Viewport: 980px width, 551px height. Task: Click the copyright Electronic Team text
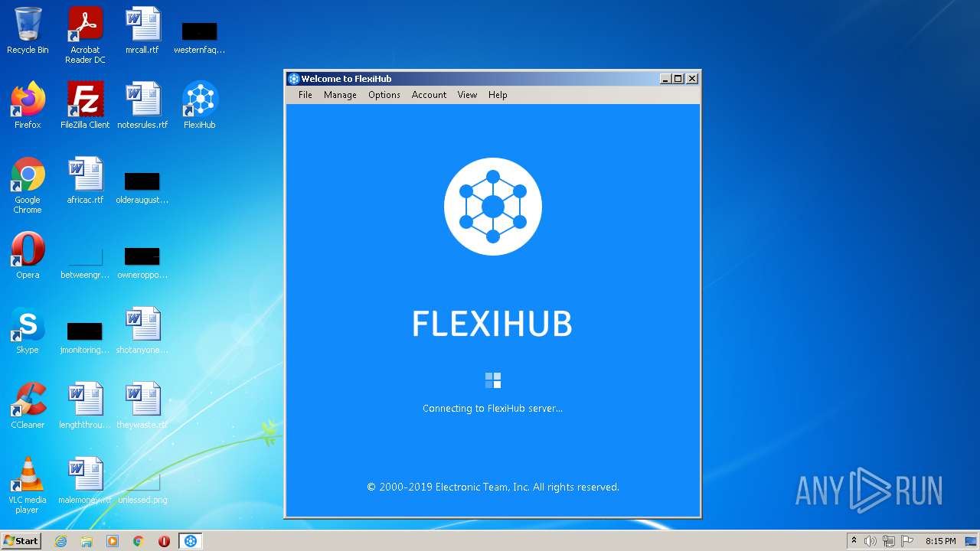pos(493,487)
